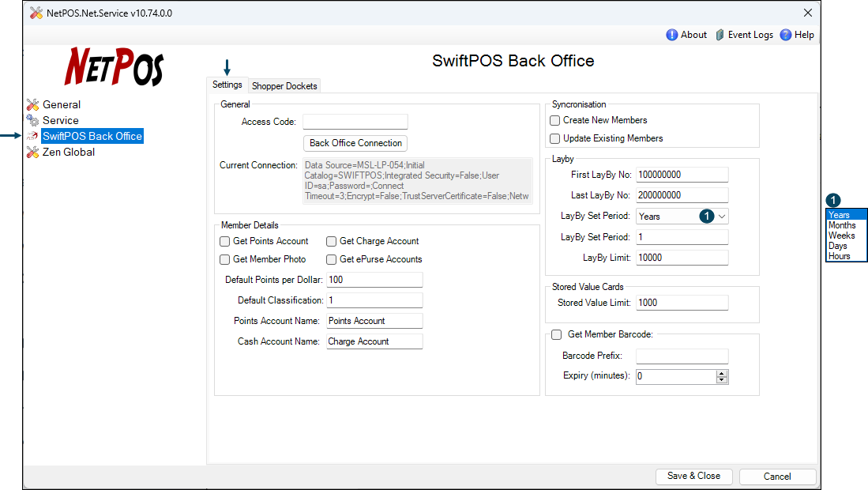Open Zen Global via its sidebar icon
The width and height of the screenshot is (868, 490).
coord(32,152)
